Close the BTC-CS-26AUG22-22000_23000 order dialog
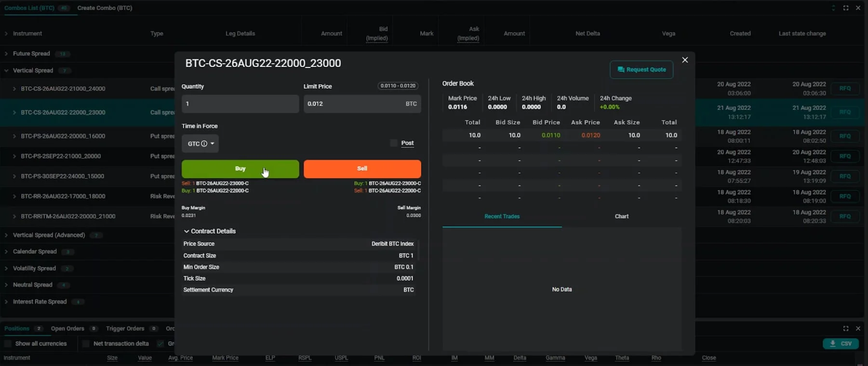This screenshot has height=366, width=868. [x=685, y=60]
